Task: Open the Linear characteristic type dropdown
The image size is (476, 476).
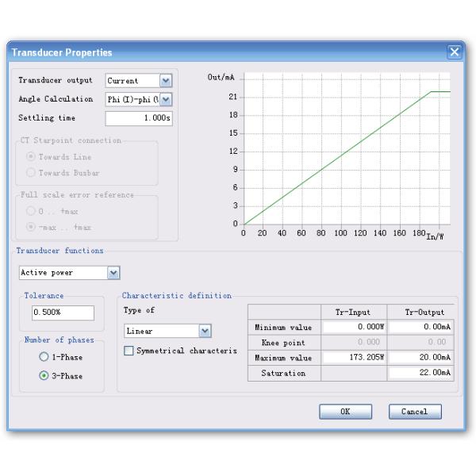Action: 205,331
